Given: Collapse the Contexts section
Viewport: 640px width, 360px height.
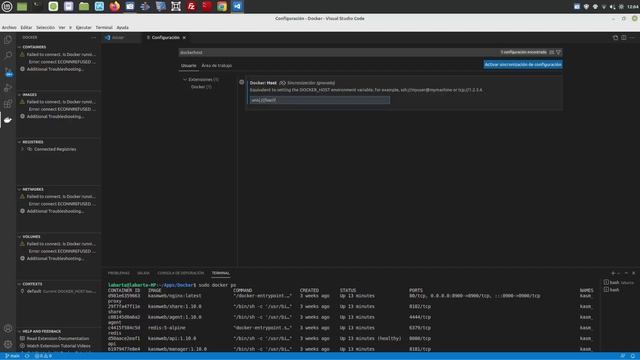Looking at the screenshot, I should click(x=19, y=284).
